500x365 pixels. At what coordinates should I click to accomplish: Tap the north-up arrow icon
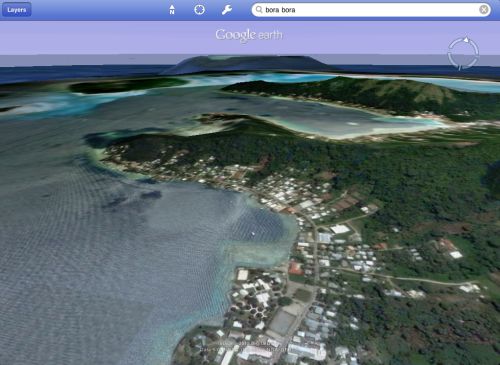172,10
